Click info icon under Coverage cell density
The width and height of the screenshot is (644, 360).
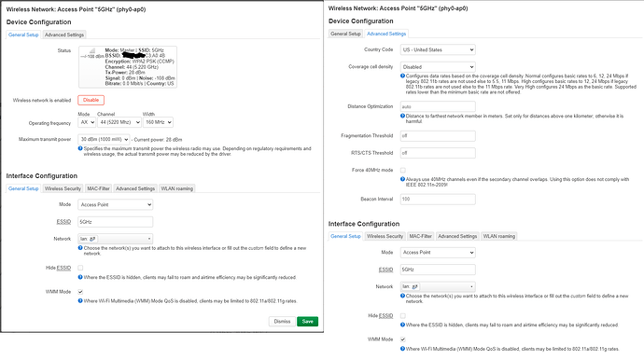[402, 76]
